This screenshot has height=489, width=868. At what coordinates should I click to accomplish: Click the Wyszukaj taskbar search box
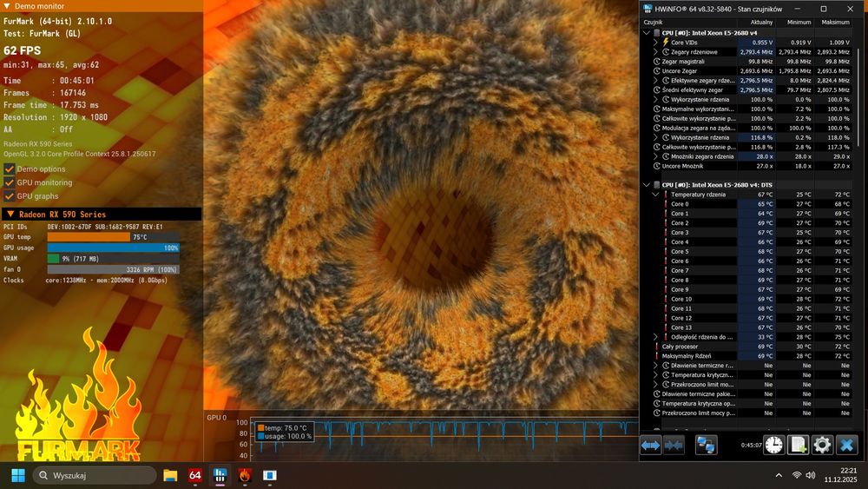pyautogui.click(x=95, y=475)
